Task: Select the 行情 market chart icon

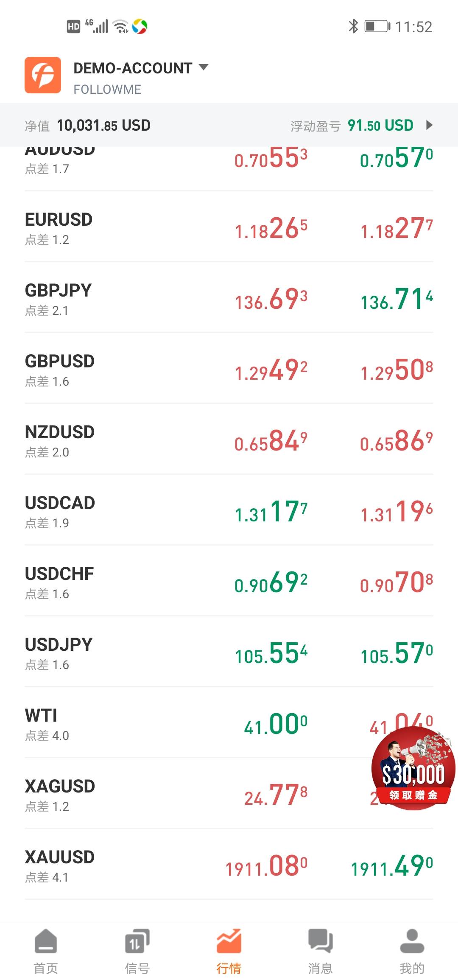Action: point(229,941)
